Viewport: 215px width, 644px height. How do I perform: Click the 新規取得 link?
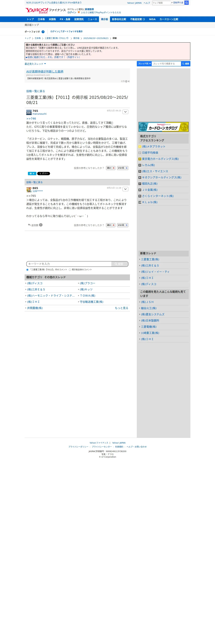pyautogui.click(x=89, y=9)
